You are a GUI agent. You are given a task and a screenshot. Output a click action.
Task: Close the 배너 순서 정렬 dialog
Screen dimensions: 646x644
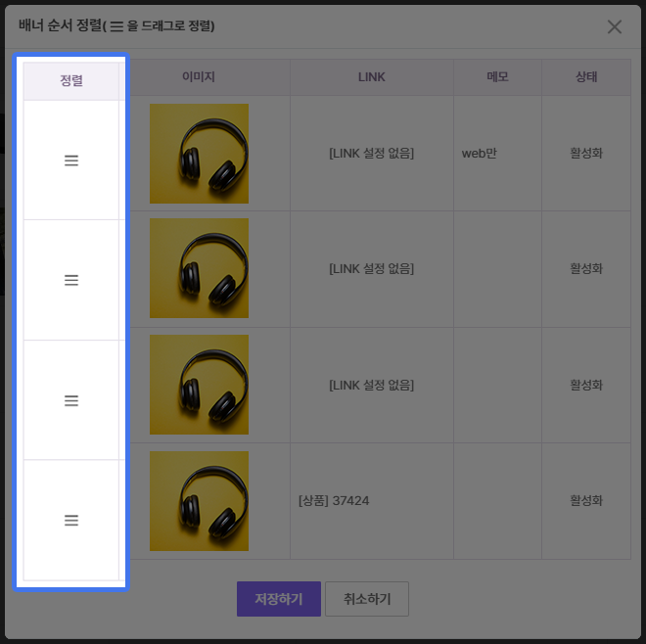pos(615,26)
